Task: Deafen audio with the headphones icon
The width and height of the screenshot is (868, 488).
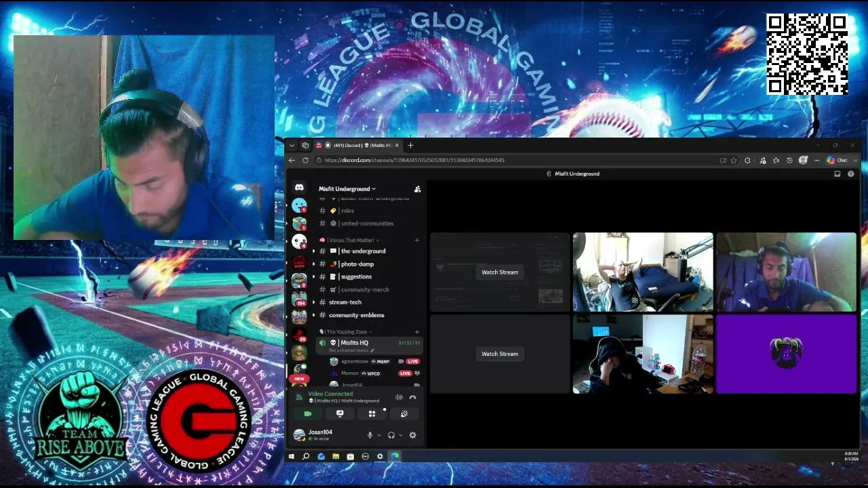Action: tap(391, 435)
